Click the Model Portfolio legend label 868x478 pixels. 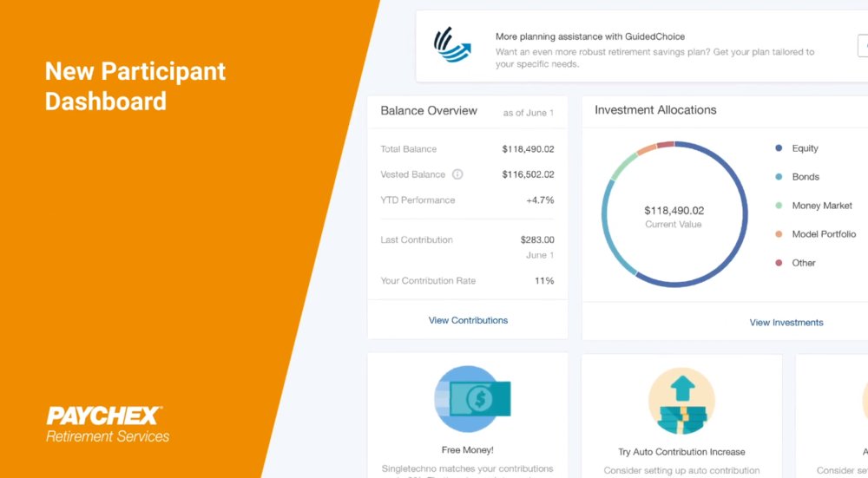coord(824,234)
